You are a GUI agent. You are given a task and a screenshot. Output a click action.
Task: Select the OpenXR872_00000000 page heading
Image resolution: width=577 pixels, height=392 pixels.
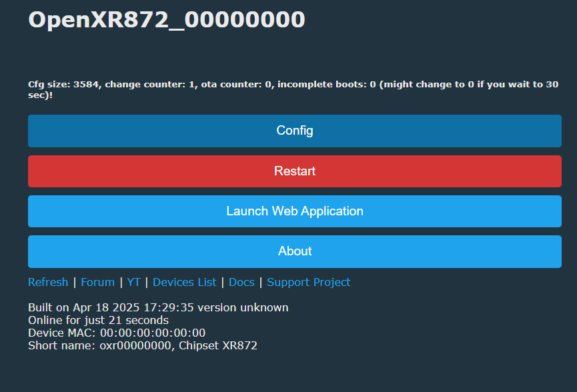pyautogui.click(x=167, y=20)
